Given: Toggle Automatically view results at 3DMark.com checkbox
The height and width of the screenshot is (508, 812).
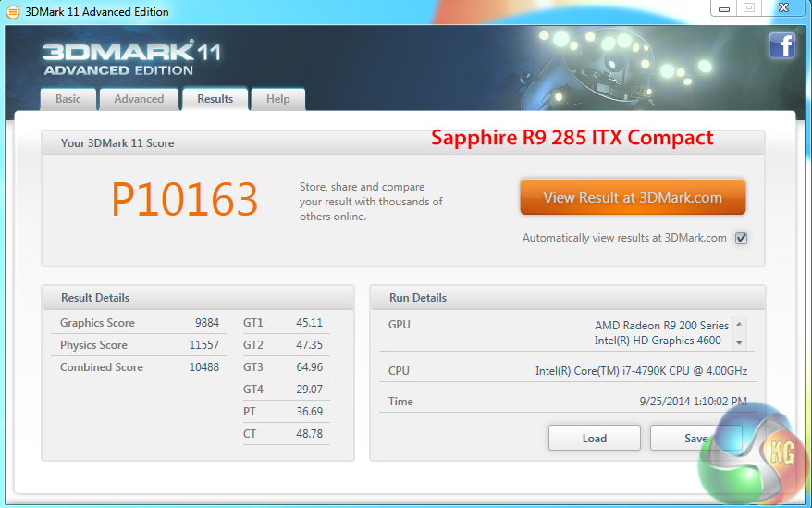Looking at the screenshot, I should coord(741,238).
